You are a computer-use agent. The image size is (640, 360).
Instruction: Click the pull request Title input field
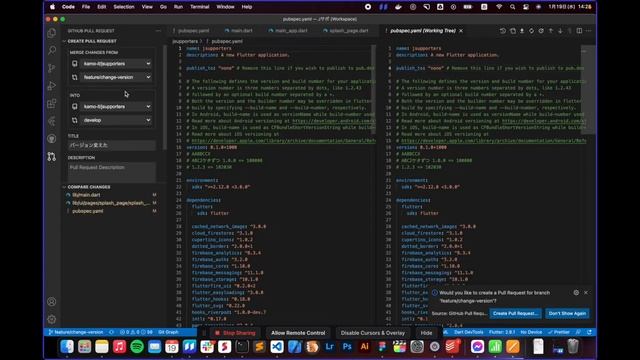coord(112,145)
